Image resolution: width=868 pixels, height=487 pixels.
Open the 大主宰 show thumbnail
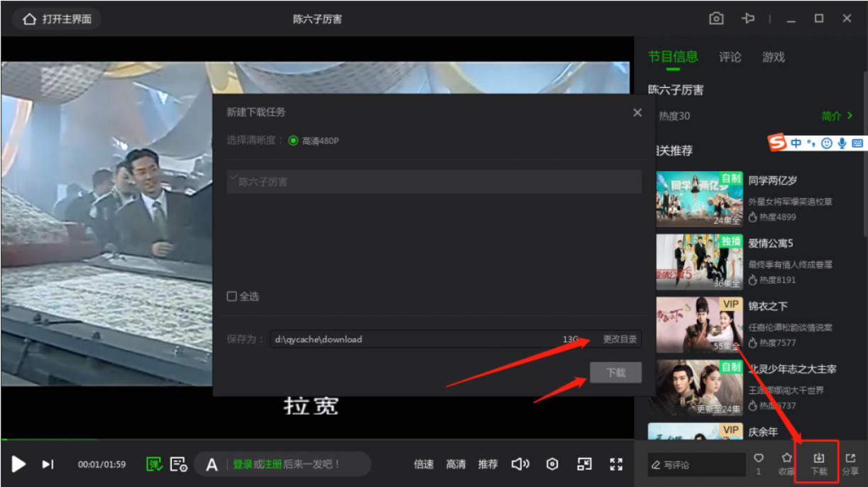[x=699, y=388]
